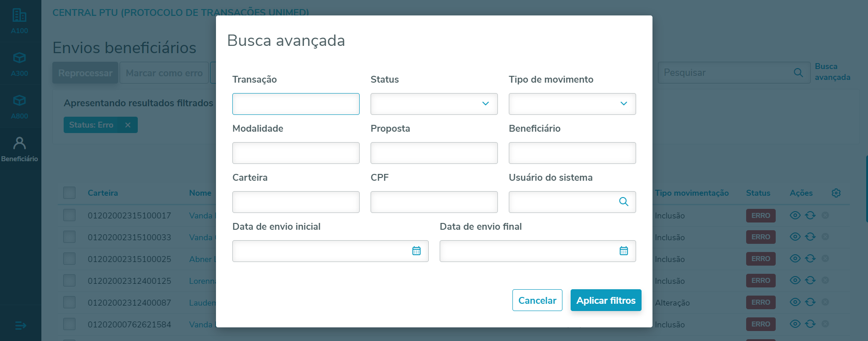Open the A300 sidebar section
This screenshot has height=341, width=868.
coord(20,64)
